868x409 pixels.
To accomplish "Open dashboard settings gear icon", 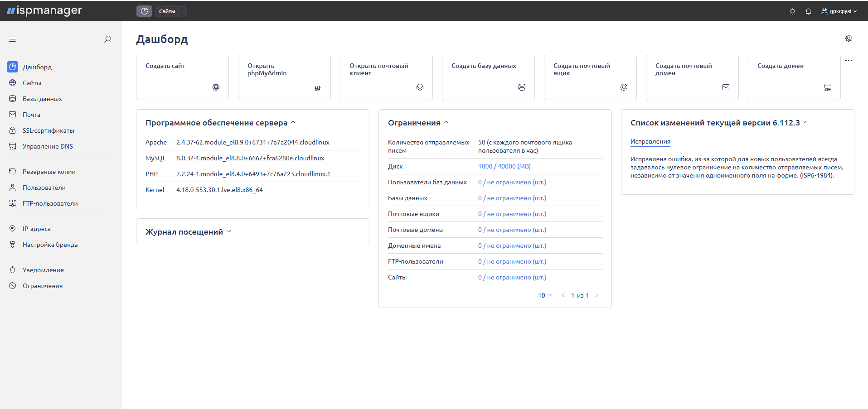I will (x=849, y=38).
